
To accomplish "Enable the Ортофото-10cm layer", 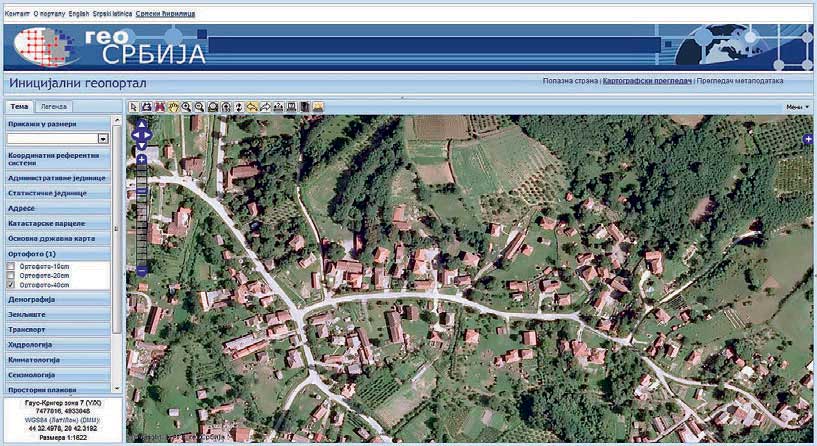I will click(10, 266).
